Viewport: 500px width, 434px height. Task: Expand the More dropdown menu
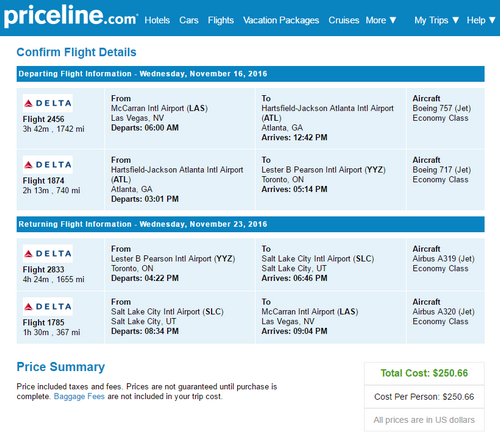pos(381,20)
